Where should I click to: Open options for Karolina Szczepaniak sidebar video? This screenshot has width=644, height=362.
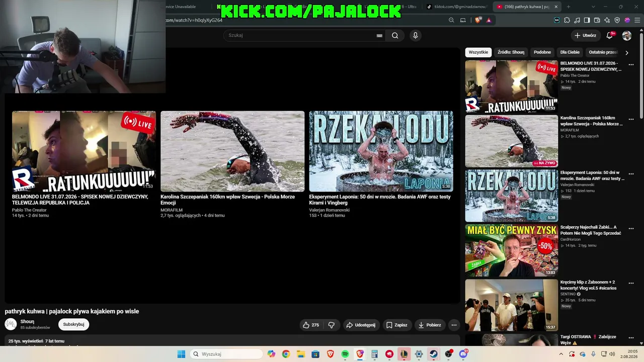(x=631, y=119)
